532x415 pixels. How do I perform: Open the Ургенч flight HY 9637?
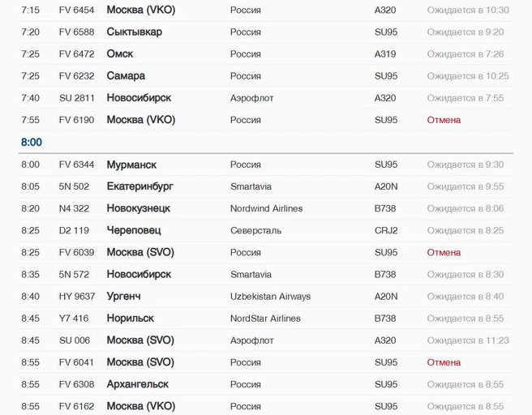(x=266, y=297)
